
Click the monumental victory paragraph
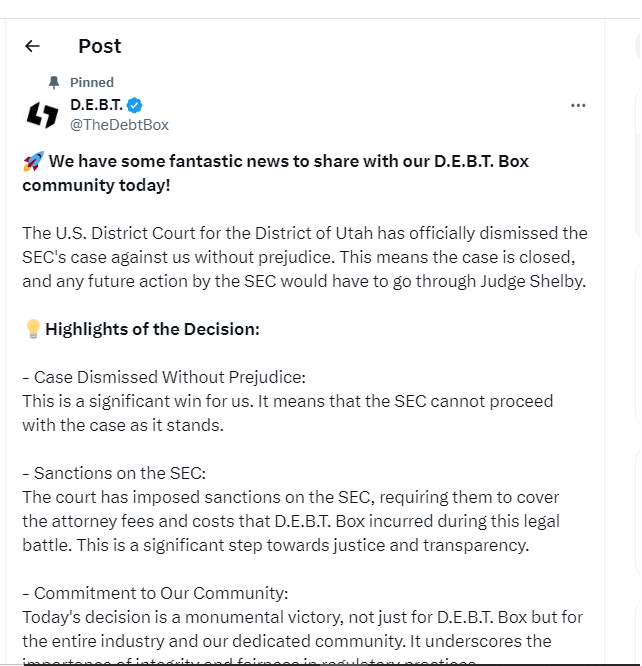click(300, 628)
